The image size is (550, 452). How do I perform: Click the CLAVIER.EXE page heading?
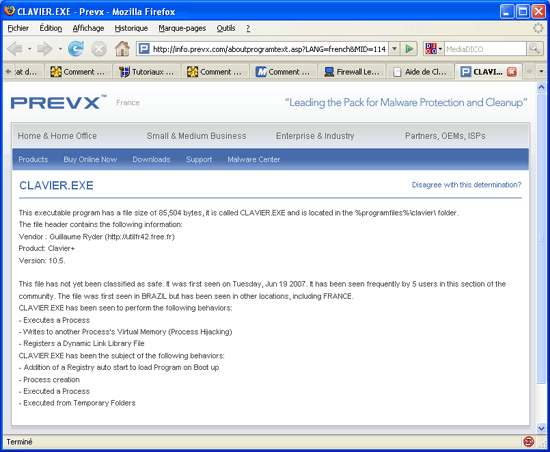(x=56, y=185)
